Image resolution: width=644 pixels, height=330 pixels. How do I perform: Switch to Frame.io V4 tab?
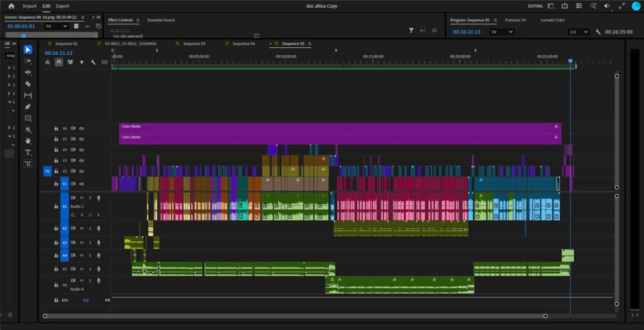click(x=516, y=20)
